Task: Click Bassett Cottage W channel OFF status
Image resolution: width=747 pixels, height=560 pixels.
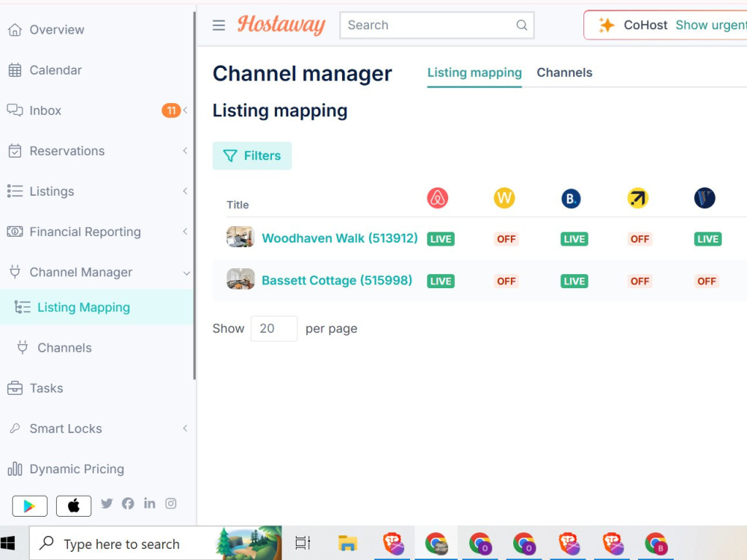Action: 506,281
